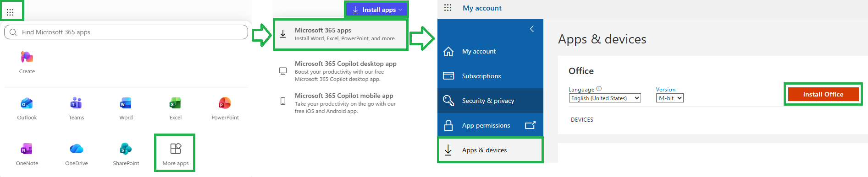
Task: Open the Version dropdown showing 64-bit
Action: click(x=669, y=98)
